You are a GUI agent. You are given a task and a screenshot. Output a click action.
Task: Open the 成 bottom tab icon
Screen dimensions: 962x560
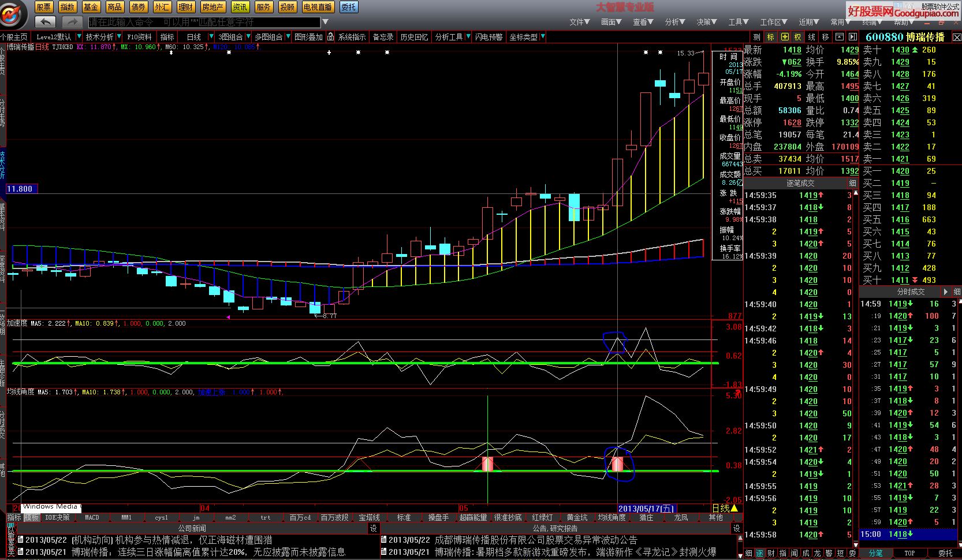pyautogui.click(x=806, y=553)
